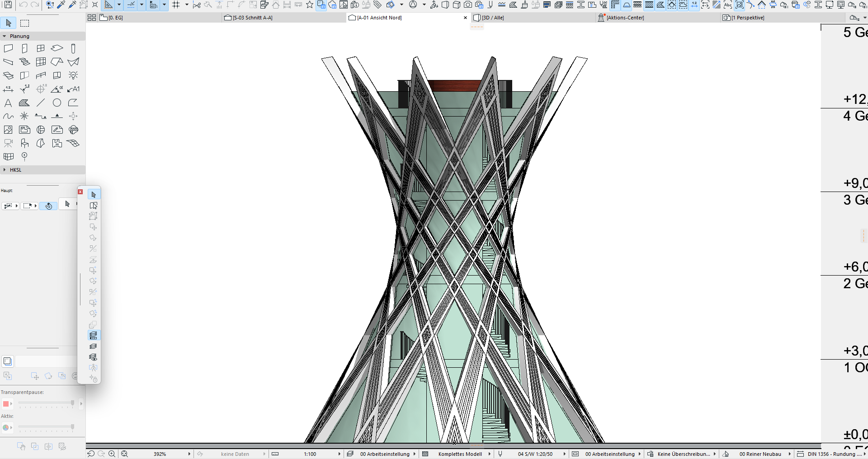Select the Window tool
The height and width of the screenshot is (459, 868).
coord(41,48)
